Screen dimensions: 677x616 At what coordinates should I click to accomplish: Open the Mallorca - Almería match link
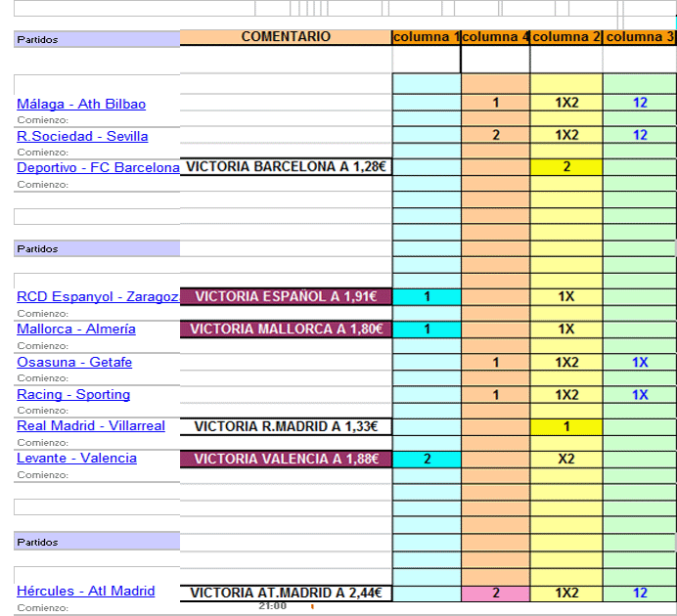click(x=76, y=330)
